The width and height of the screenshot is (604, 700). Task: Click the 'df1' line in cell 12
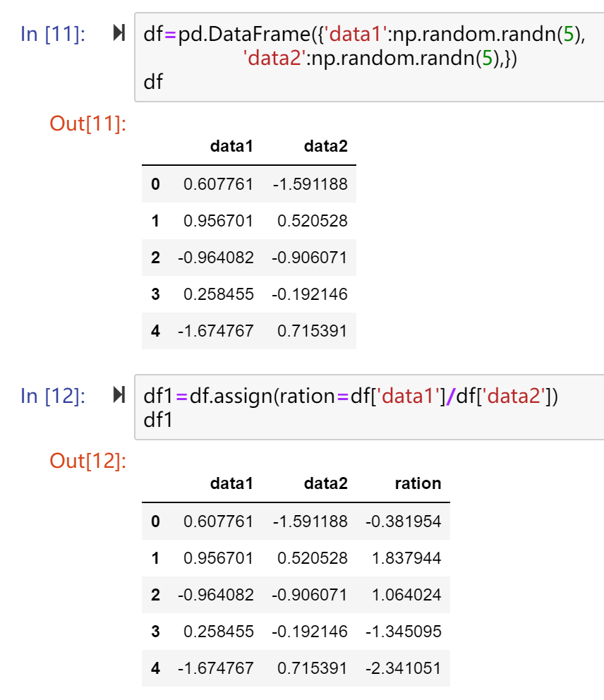(158, 420)
